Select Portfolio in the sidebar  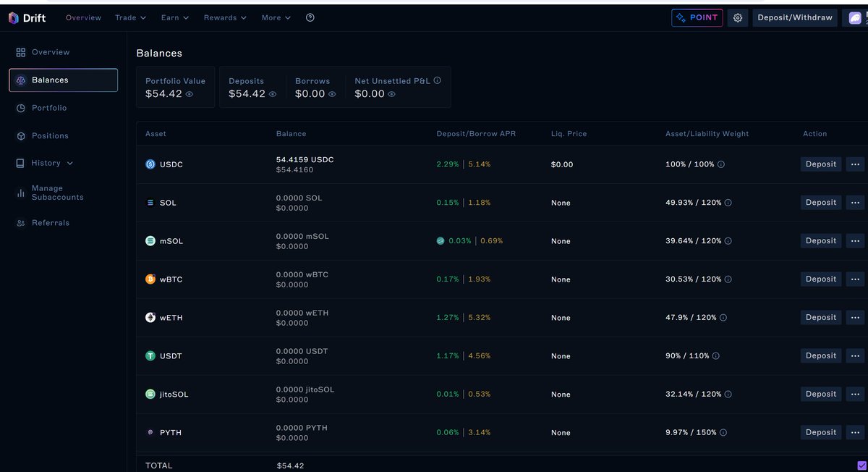[x=49, y=108]
